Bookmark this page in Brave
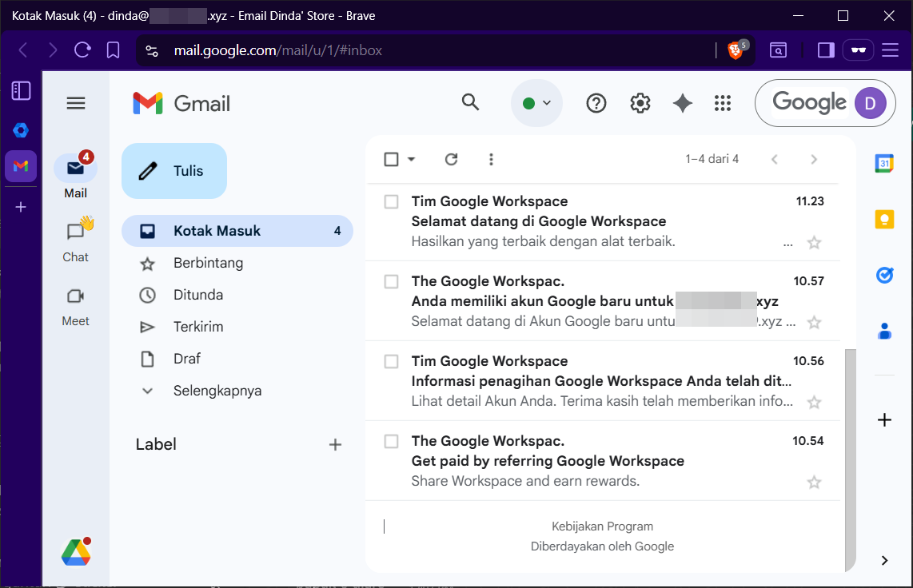913x588 pixels. pos(113,50)
